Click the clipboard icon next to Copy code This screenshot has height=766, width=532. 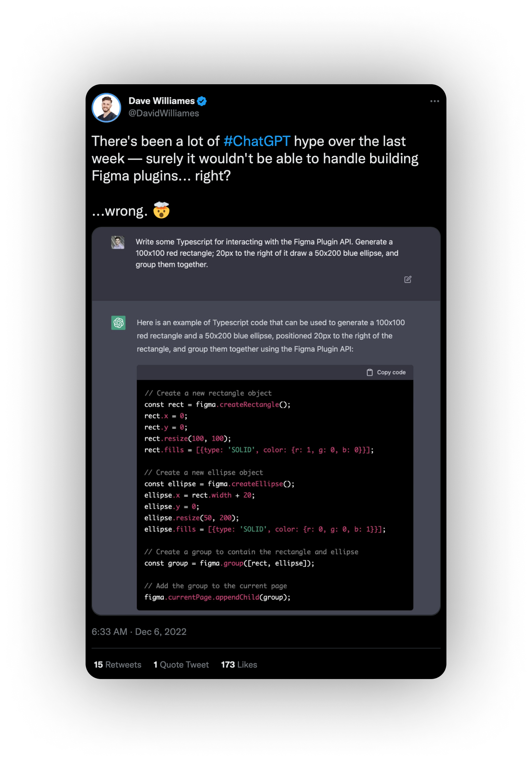click(370, 372)
